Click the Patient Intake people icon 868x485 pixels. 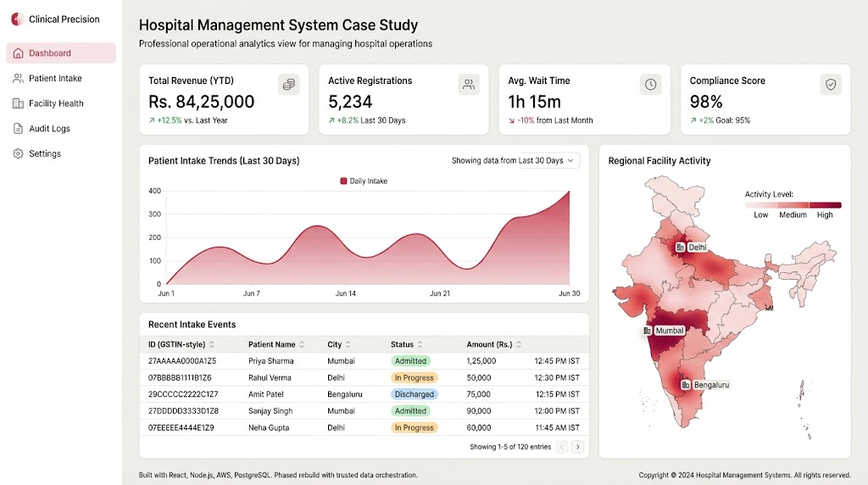[19, 78]
